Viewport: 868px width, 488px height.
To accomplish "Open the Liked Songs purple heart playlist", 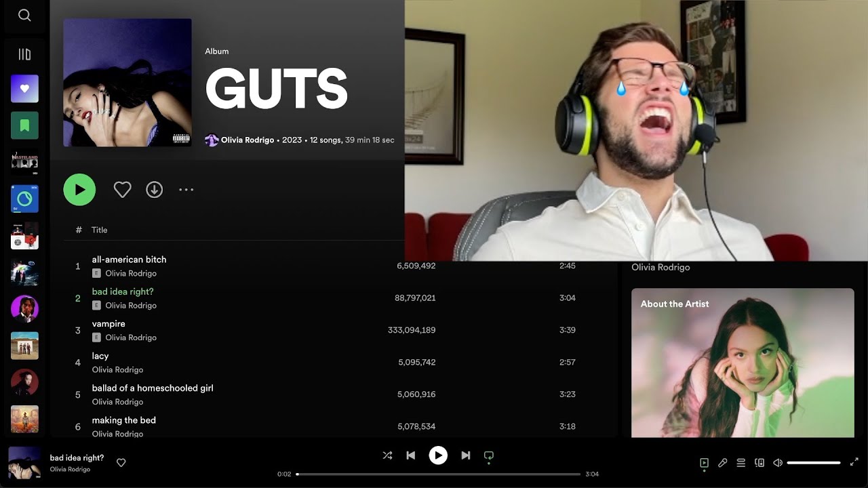I will click(x=24, y=89).
